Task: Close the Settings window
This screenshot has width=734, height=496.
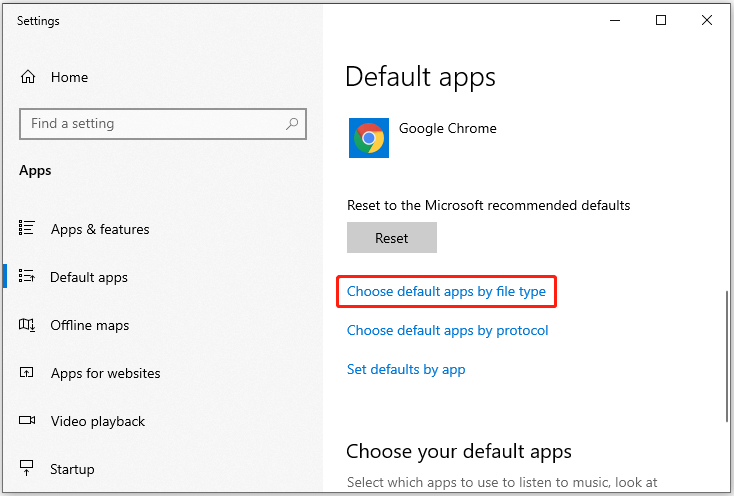Action: (707, 20)
